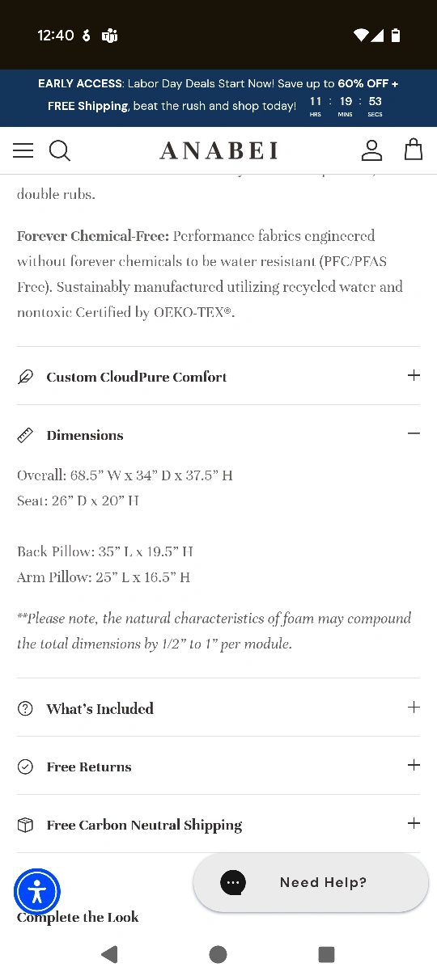The image size is (437, 980).
Task: Tap the ruler icon beside Dimensions
Action: click(26, 435)
